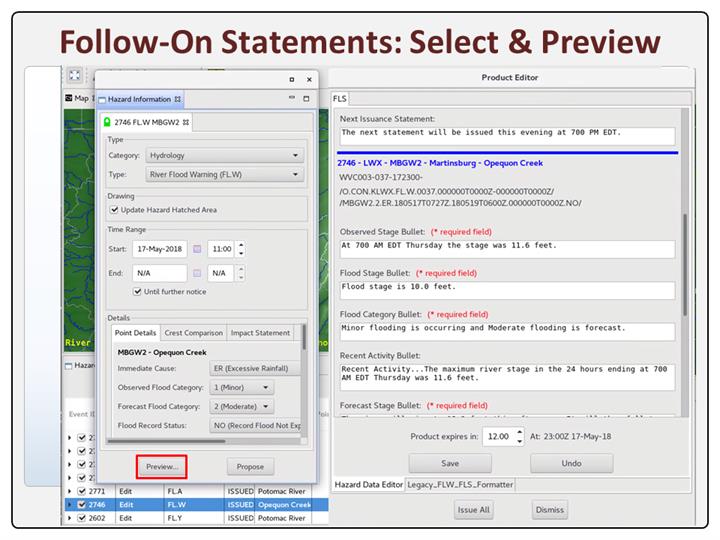Open the Immediate Cause dropdown

pyautogui.click(x=255, y=368)
